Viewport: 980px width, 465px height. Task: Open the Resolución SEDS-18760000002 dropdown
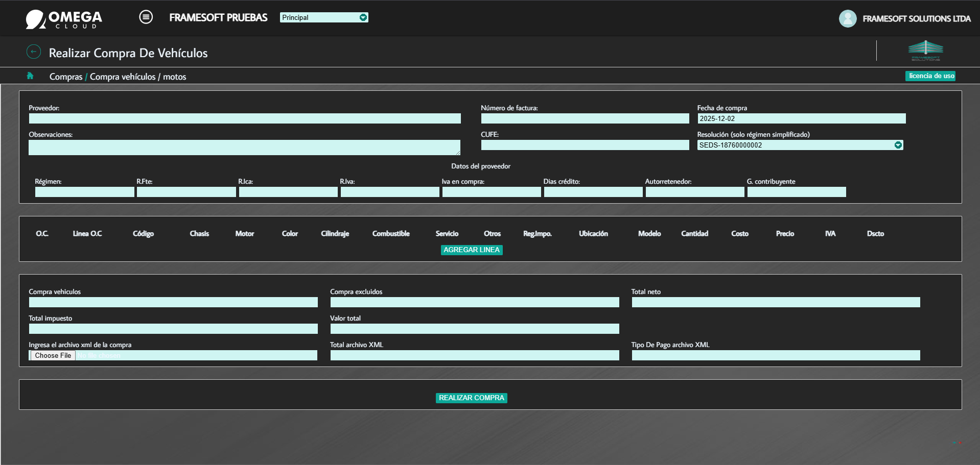[x=800, y=145]
